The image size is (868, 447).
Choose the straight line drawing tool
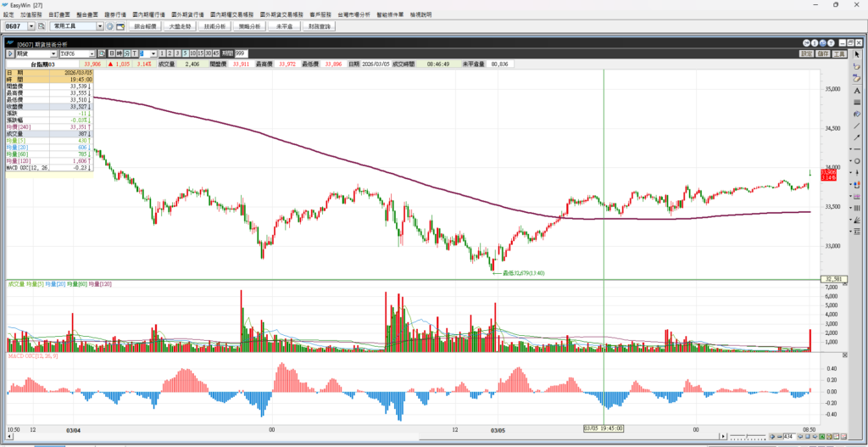tap(857, 126)
